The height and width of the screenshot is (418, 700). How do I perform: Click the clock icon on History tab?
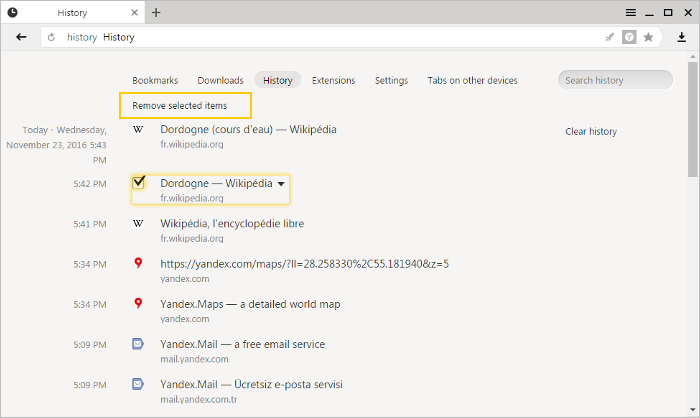coord(12,13)
